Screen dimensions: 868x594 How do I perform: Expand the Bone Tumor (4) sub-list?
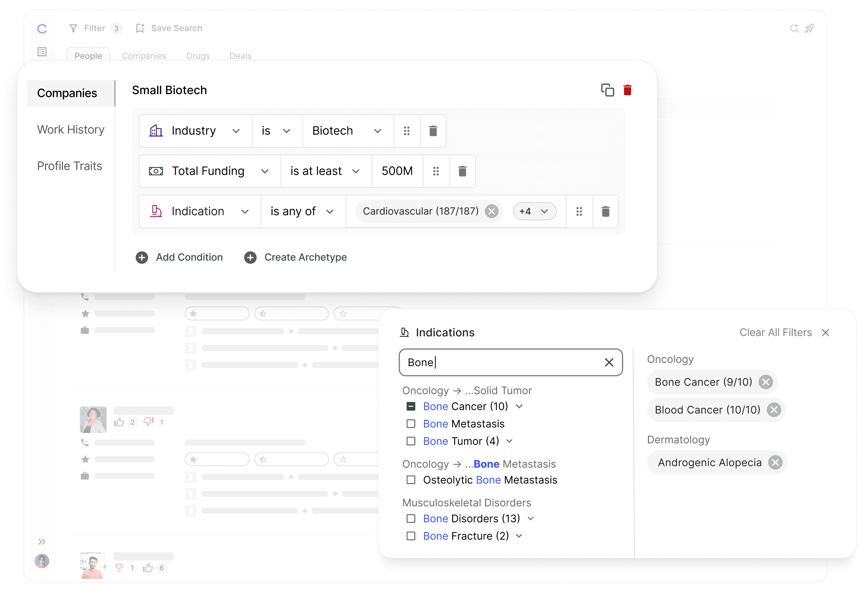(x=509, y=441)
